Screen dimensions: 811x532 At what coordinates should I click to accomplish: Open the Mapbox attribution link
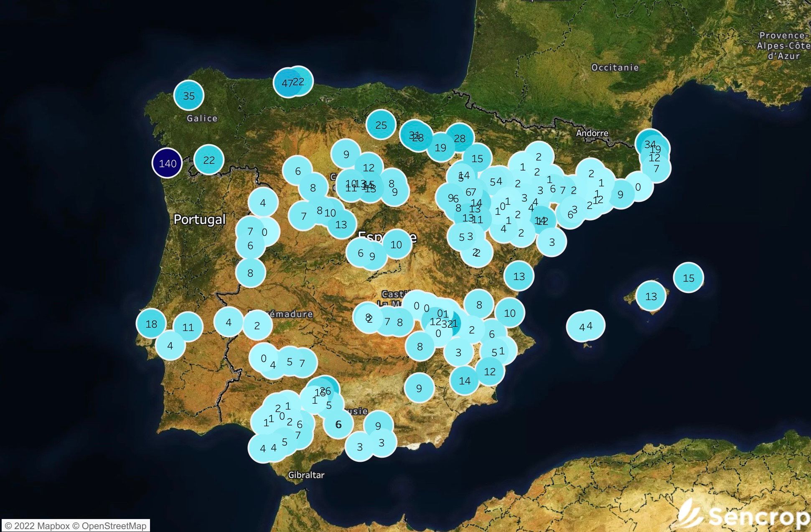tap(53, 526)
